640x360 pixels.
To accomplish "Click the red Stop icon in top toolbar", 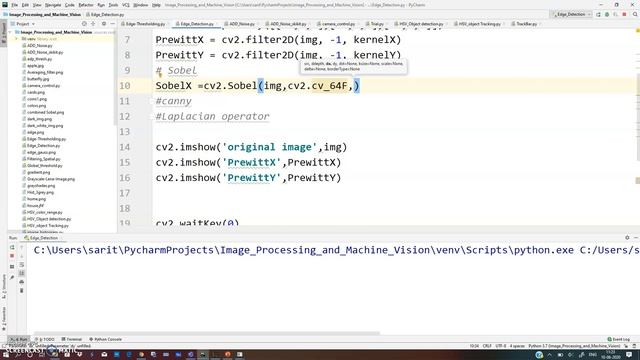I will [624, 14].
